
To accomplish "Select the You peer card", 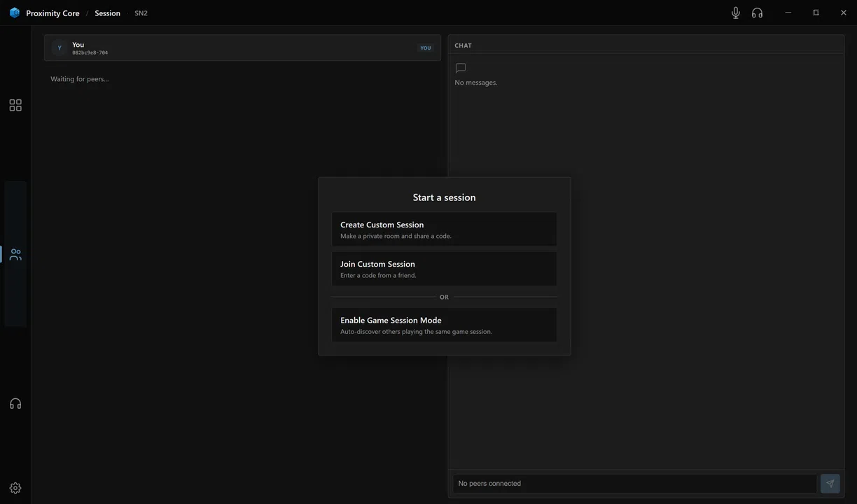I will (242, 48).
